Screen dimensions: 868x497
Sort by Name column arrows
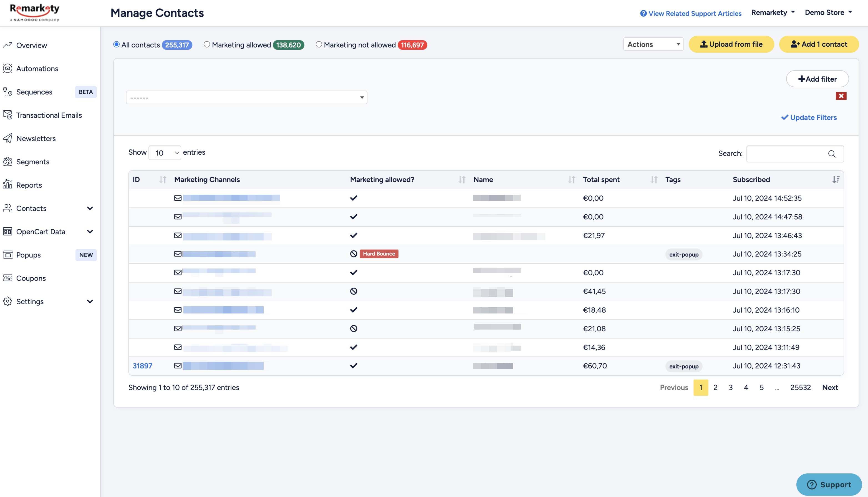click(572, 180)
